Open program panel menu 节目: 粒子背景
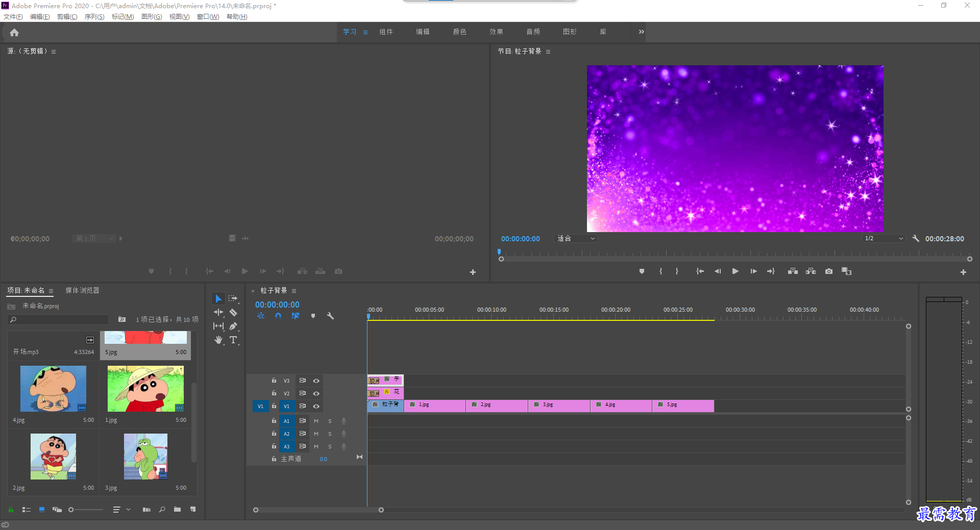 pyautogui.click(x=548, y=52)
